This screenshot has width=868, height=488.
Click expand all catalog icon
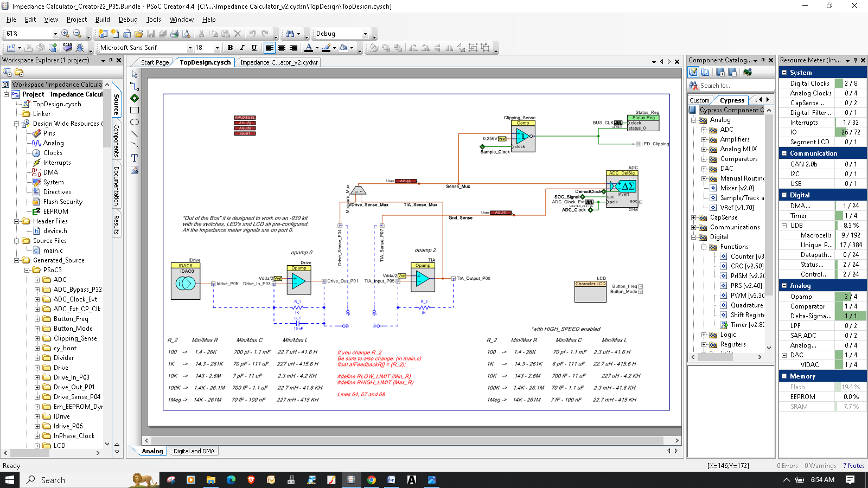click(x=720, y=72)
